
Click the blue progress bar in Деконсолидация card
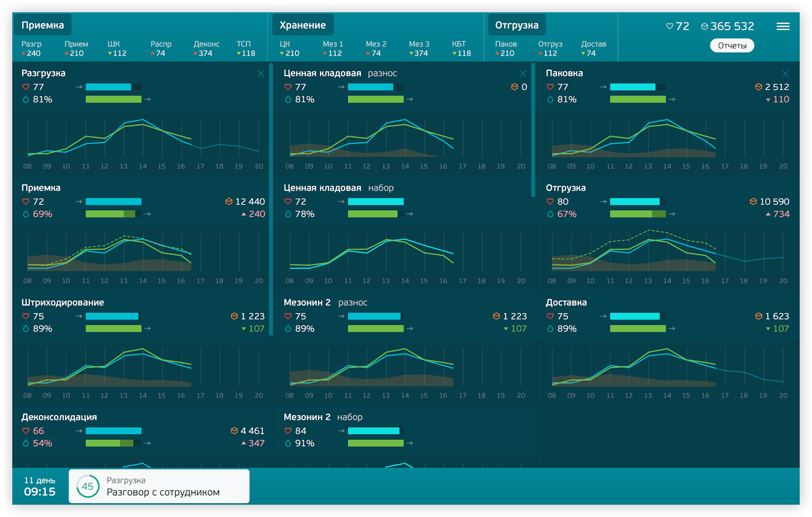click(113, 431)
